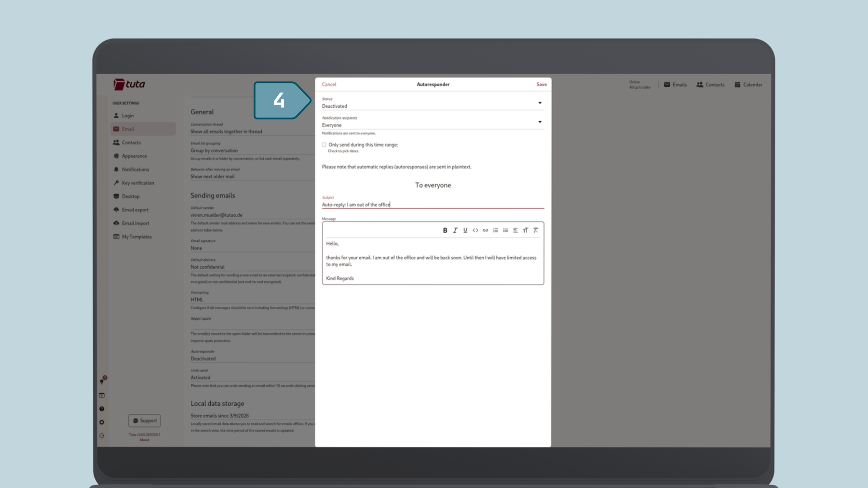This screenshot has width=868, height=488.
Task: Underline text using the editor toolbar
Action: [465, 230]
